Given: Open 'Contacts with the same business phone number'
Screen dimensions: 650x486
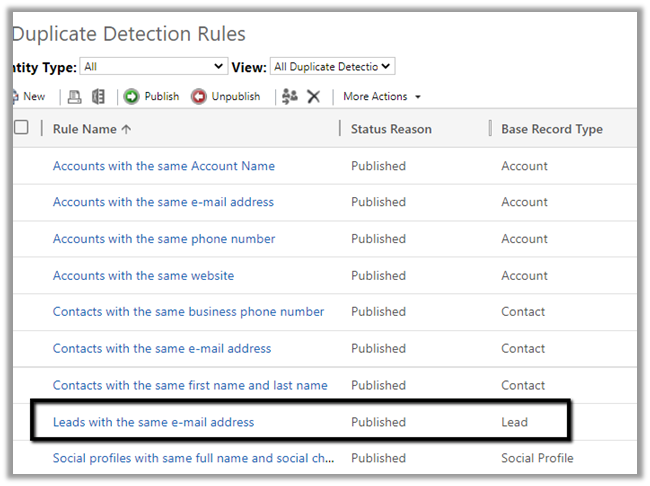Looking at the screenshot, I should 188,312.
